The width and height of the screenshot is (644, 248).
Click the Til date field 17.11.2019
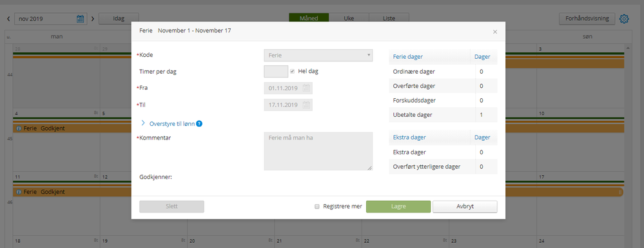288,105
